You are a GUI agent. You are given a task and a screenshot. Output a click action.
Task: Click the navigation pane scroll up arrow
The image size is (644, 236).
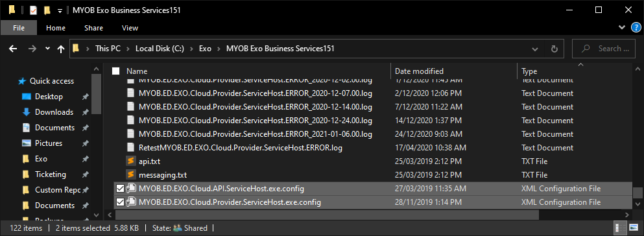96,69
